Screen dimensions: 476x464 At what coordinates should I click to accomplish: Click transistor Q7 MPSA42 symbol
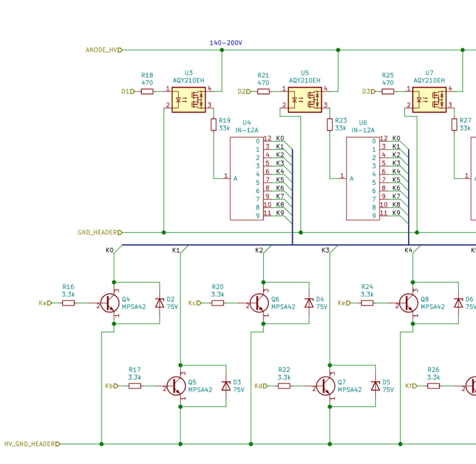coord(325,386)
